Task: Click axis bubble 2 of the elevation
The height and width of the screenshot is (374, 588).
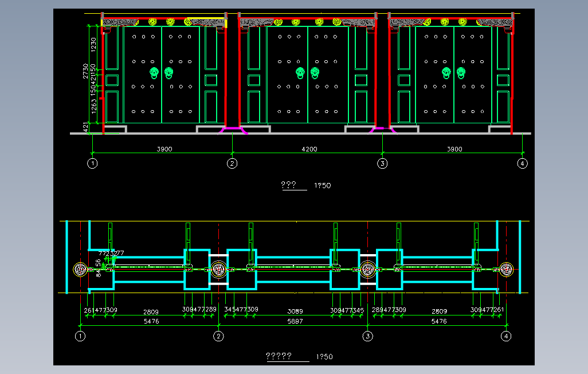Action: click(232, 163)
